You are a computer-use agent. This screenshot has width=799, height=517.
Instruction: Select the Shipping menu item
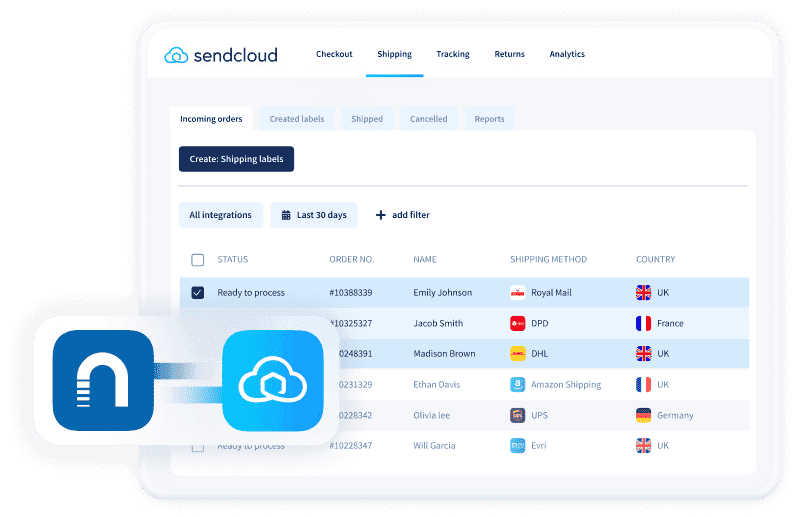(394, 54)
